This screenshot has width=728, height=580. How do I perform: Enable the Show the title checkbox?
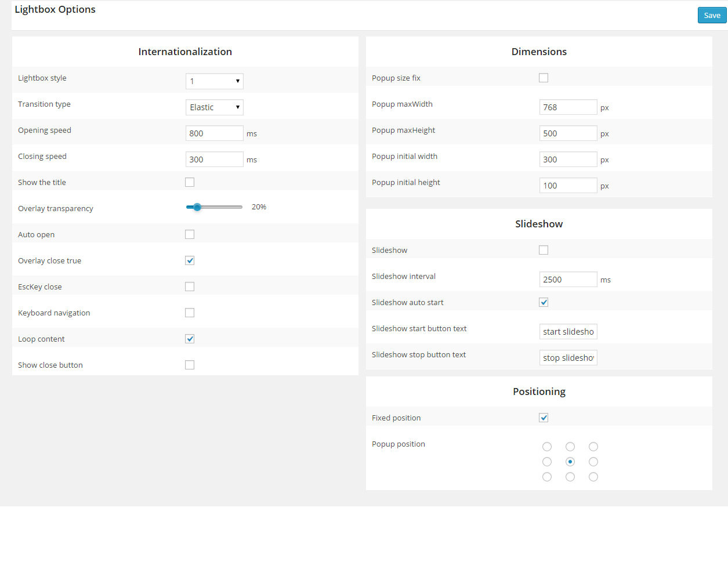(190, 182)
